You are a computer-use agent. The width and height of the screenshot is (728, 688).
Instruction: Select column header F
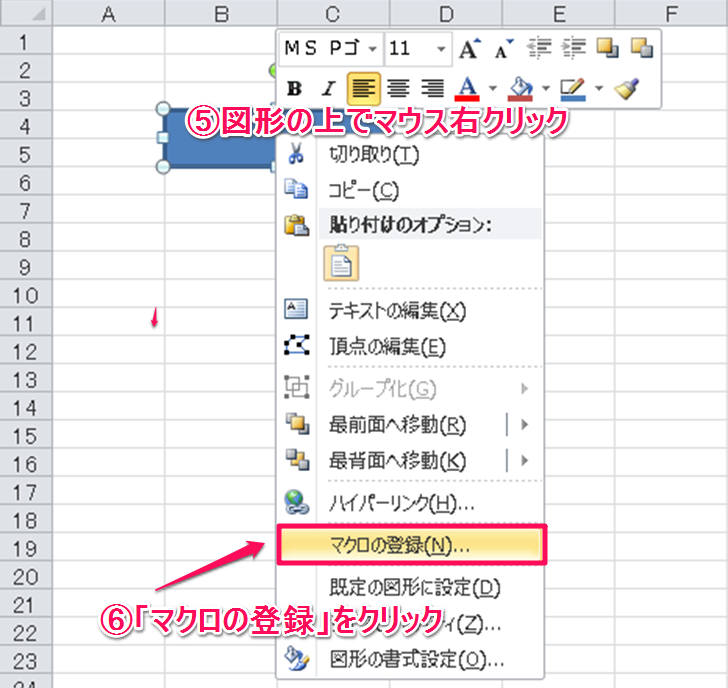click(x=672, y=12)
